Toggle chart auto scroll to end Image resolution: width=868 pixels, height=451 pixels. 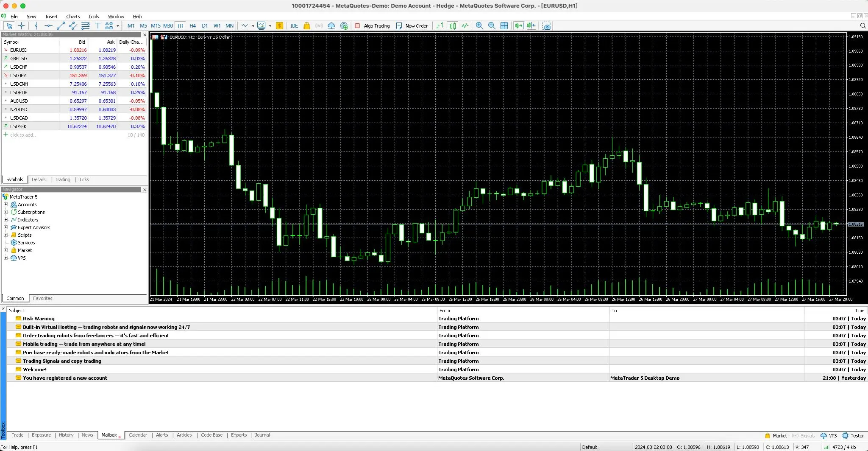click(x=519, y=26)
